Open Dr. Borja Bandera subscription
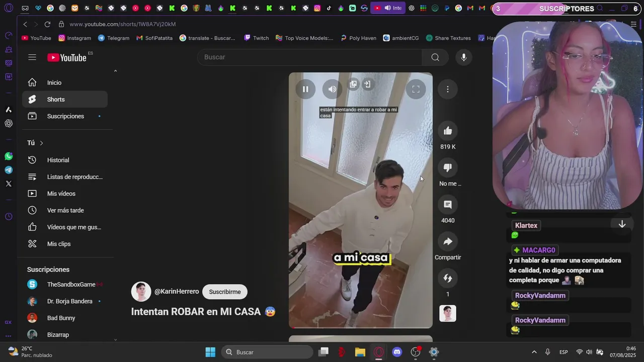The width and height of the screenshot is (644, 362). click(x=65, y=301)
